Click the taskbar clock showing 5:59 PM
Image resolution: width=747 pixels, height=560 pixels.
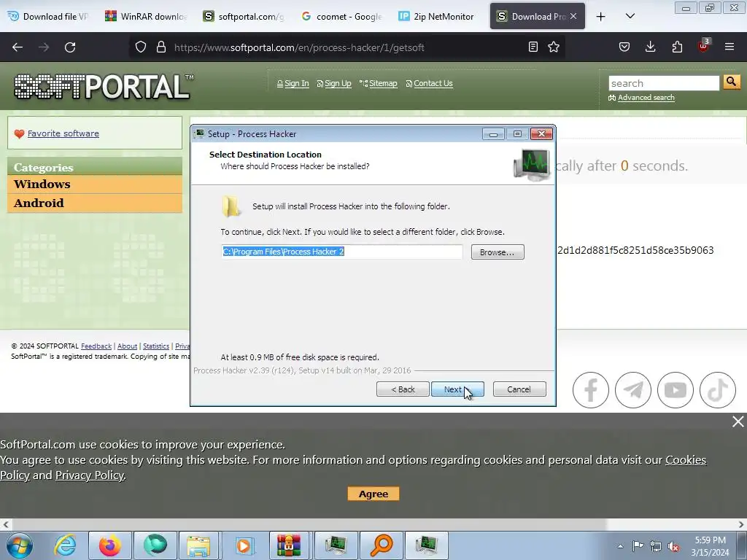pos(710,546)
